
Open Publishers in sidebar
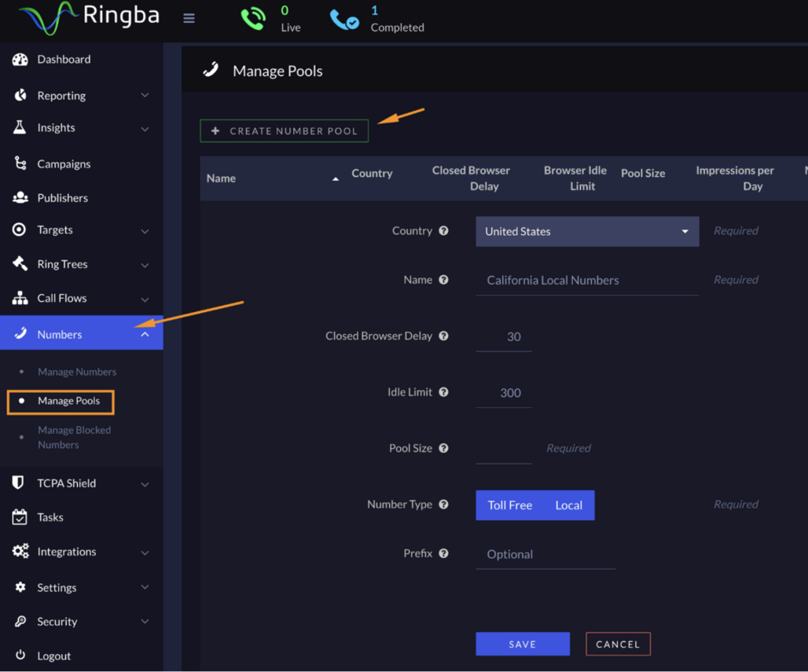pyautogui.click(x=62, y=198)
